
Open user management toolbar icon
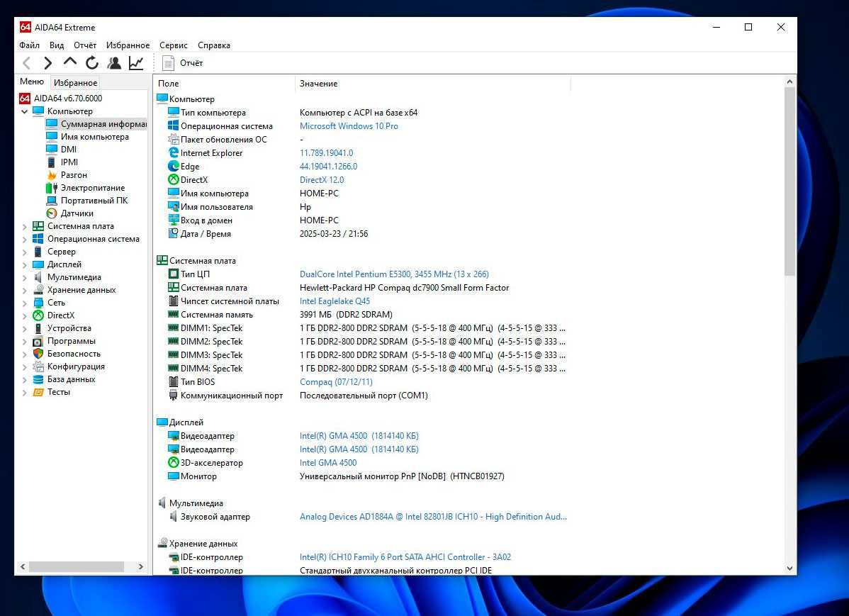pos(113,63)
